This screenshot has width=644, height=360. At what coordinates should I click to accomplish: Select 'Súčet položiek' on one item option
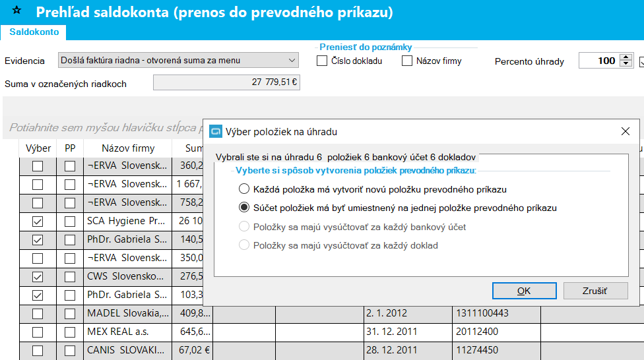[x=244, y=208]
